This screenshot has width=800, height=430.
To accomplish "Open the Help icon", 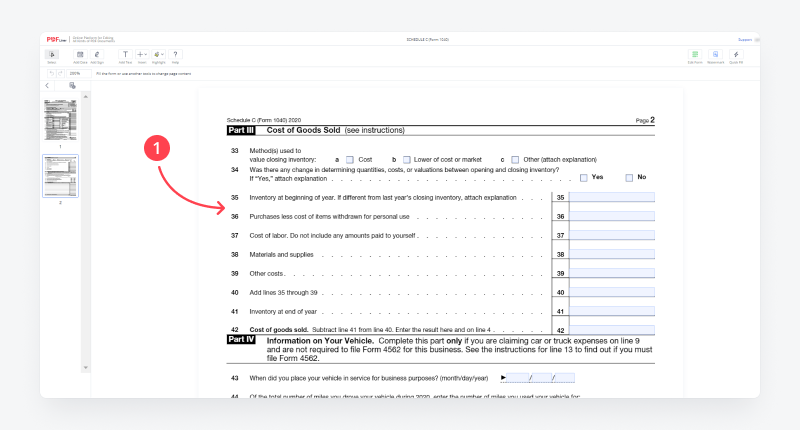I will coord(176,56).
